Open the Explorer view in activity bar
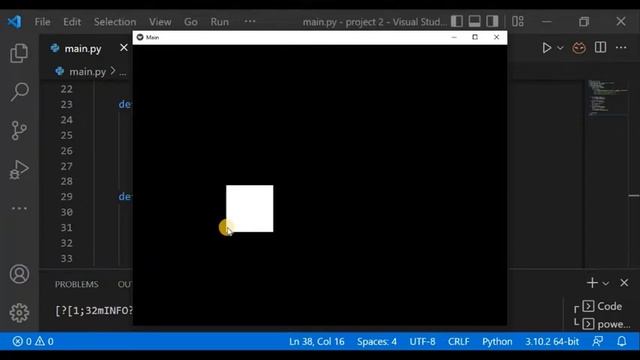Viewport: 640px width, 360px height. point(19,53)
